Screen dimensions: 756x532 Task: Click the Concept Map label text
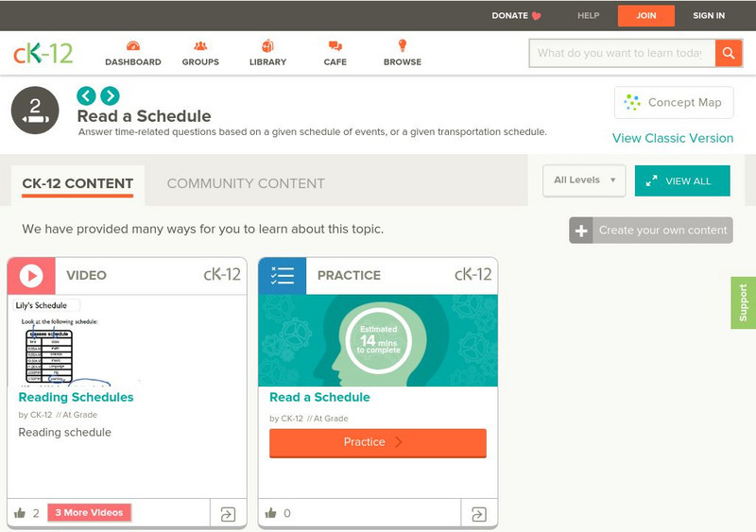pyautogui.click(x=684, y=103)
